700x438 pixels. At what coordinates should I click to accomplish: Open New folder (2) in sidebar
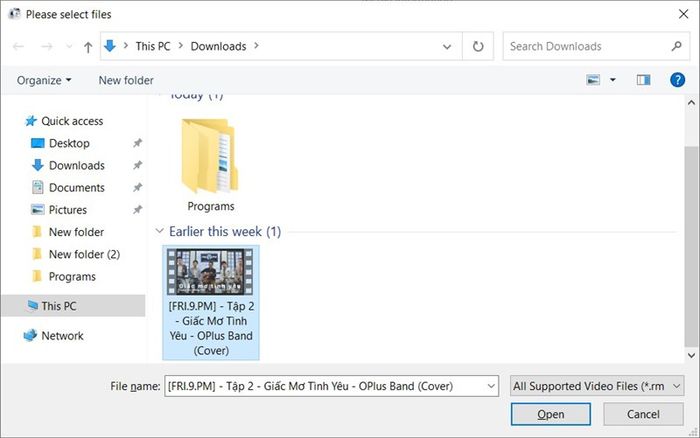[x=84, y=254]
